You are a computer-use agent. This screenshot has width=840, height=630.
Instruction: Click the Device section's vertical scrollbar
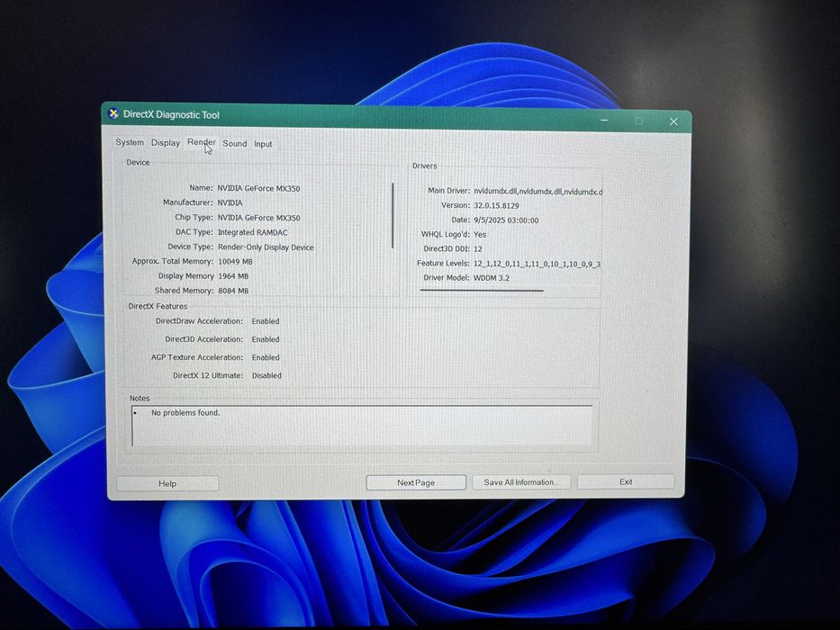[x=393, y=216]
